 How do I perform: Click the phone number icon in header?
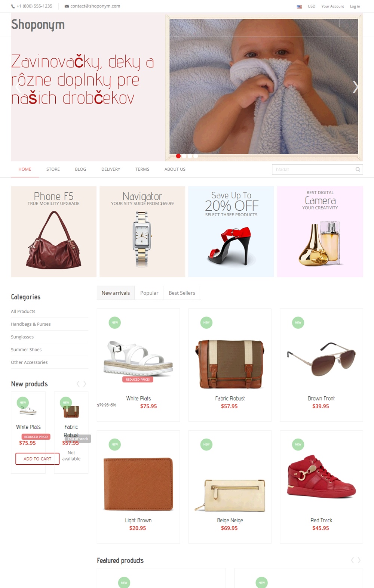tap(13, 6)
